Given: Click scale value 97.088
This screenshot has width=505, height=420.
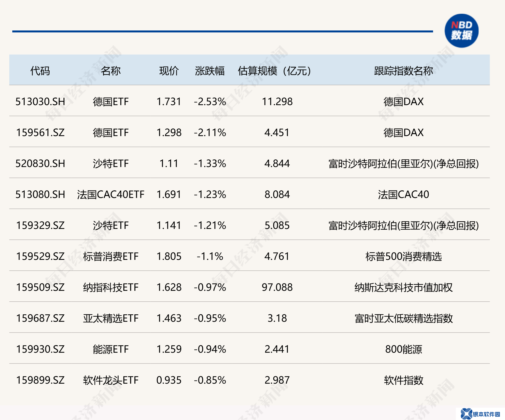Looking at the screenshot, I should click(277, 287).
